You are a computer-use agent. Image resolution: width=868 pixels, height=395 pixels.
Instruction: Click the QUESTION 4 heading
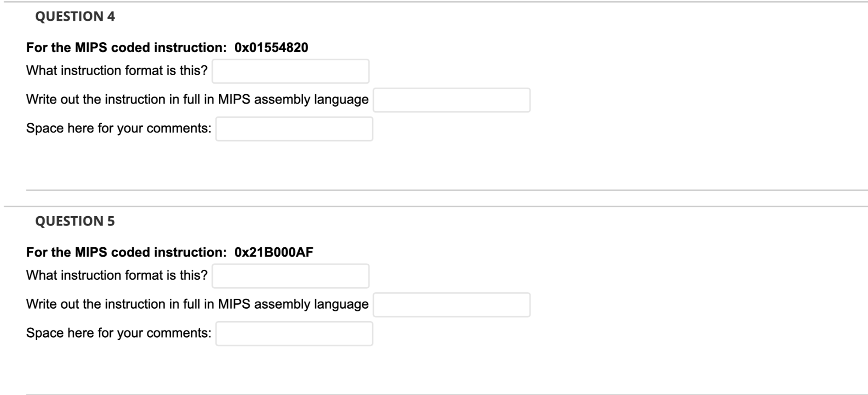75,16
